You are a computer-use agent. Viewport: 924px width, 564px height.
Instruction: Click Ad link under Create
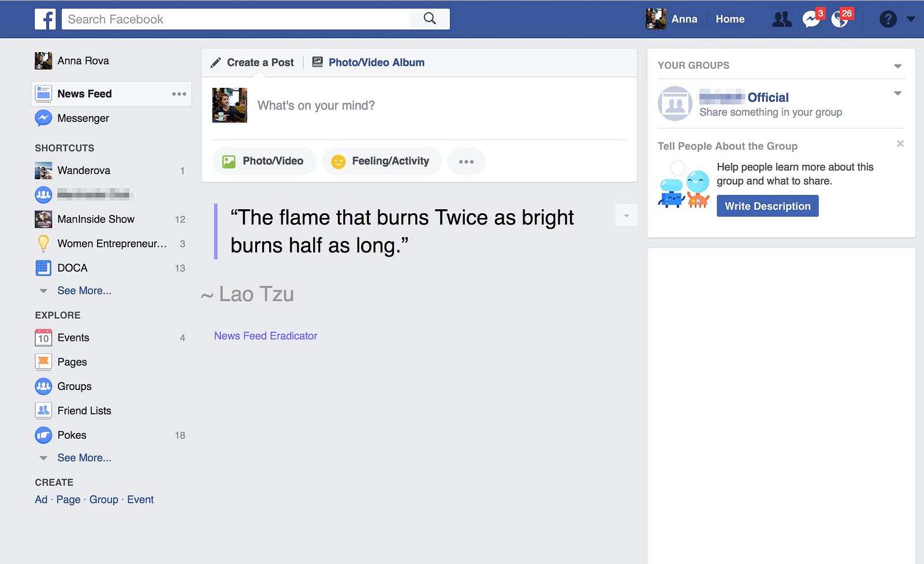(x=41, y=500)
